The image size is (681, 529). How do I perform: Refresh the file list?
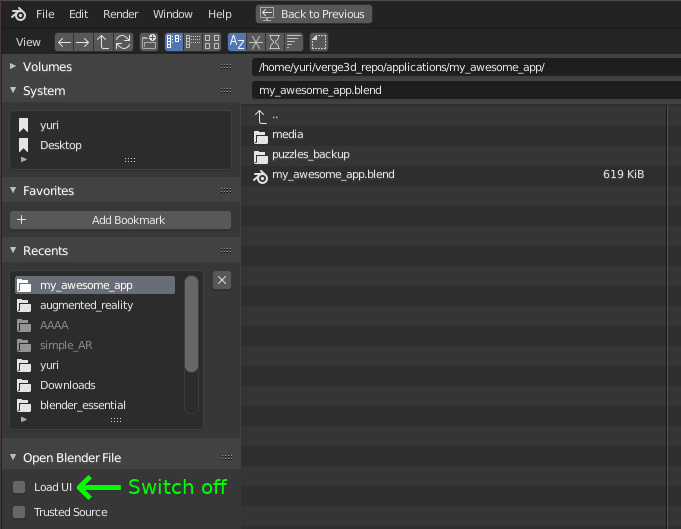123,42
